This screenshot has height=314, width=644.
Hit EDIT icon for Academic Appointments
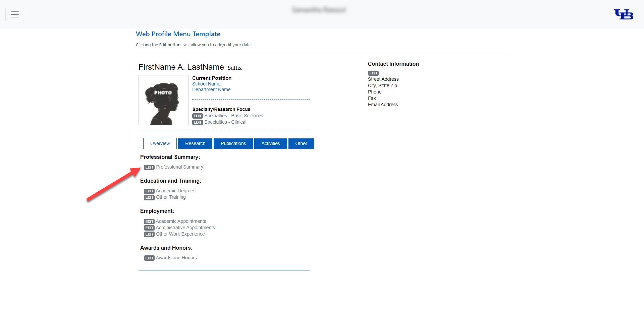tap(149, 222)
